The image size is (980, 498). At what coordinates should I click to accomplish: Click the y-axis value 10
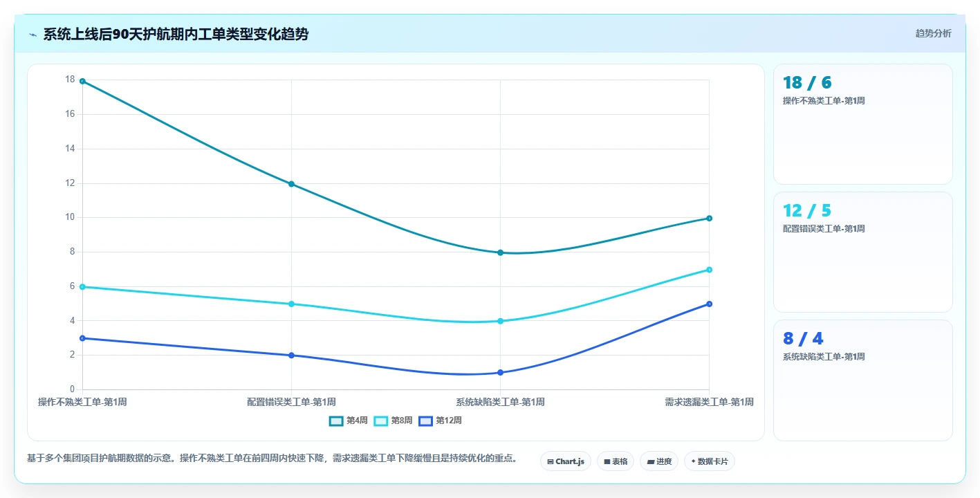(x=70, y=217)
